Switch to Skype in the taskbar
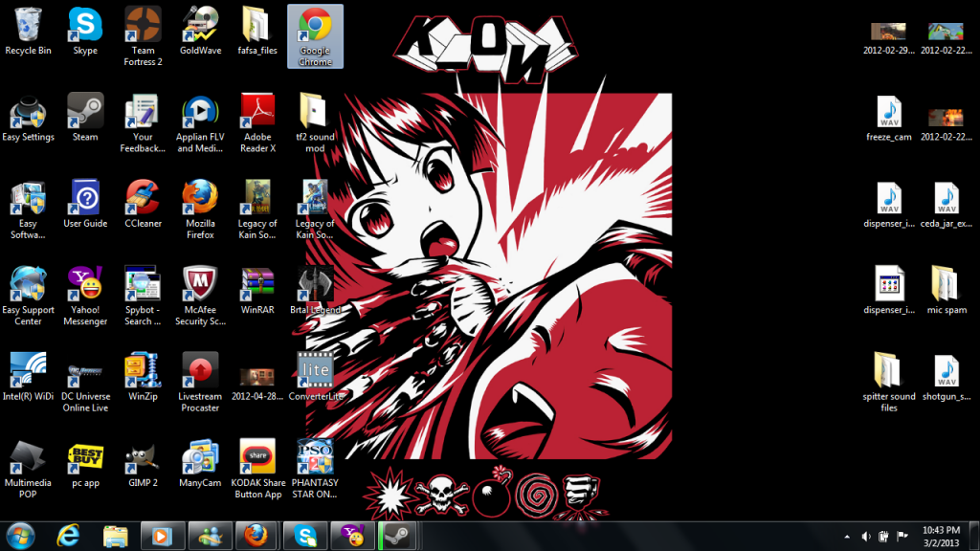980x551 pixels. (305, 536)
